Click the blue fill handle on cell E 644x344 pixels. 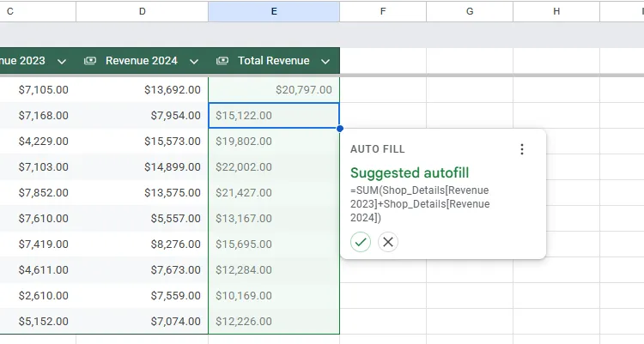[x=340, y=129]
